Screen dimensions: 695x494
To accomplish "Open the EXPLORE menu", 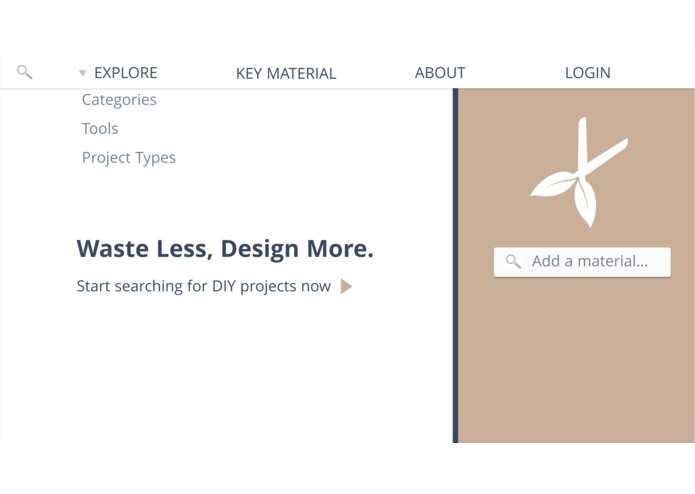I will [x=125, y=73].
